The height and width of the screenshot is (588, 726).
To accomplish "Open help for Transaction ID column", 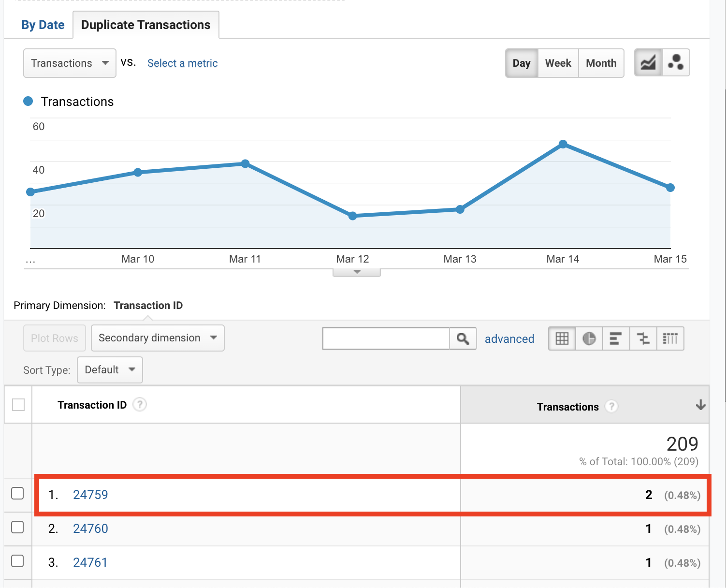I will click(140, 405).
